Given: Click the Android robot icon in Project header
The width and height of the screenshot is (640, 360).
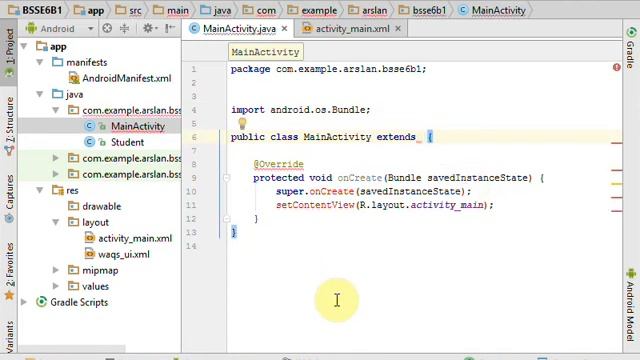Looking at the screenshot, I should click(x=31, y=28).
